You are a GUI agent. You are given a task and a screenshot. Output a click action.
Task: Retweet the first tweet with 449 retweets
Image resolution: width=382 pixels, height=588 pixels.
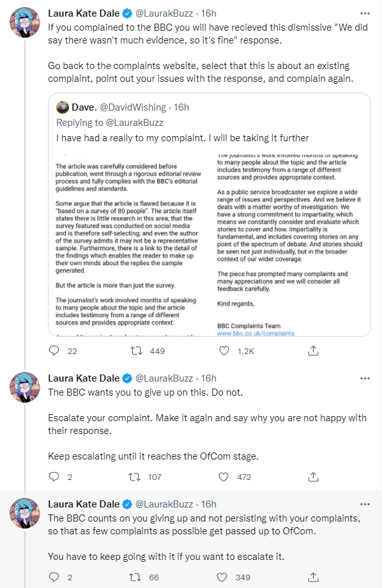(x=136, y=351)
